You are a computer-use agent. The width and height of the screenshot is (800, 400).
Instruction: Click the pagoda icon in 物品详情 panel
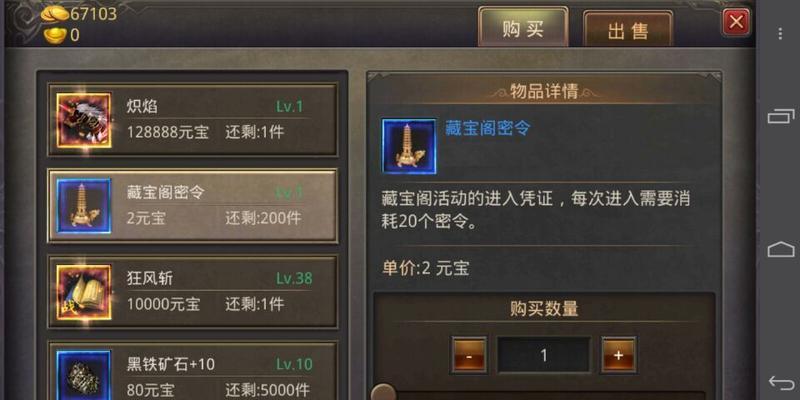click(x=409, y=146)
